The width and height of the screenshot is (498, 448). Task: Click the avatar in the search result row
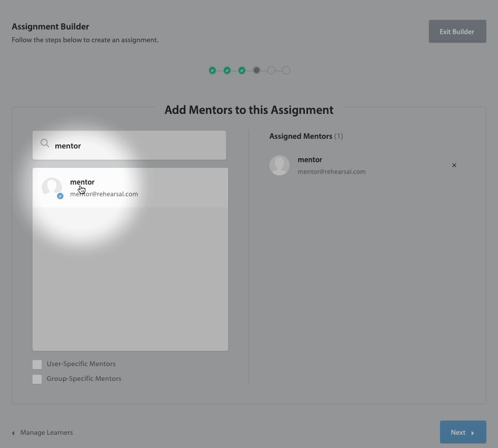[51, 187]
